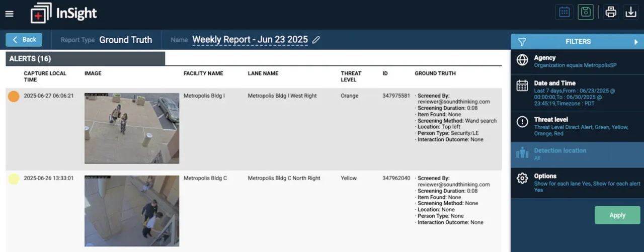644x252 pixels.
Task: Click the filter funnel icon
Action: (x=522, y=42)
